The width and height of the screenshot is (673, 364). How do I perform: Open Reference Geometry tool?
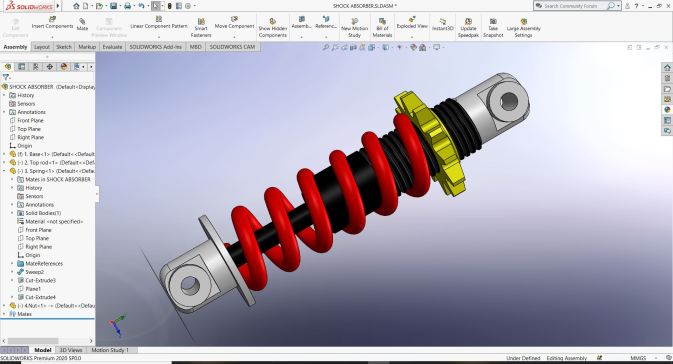[326, 23]
